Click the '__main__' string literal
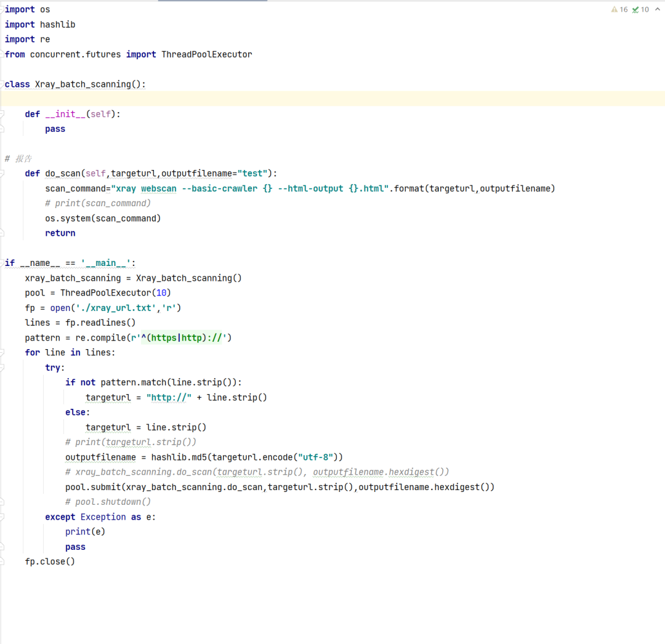Screen dimensions: 665x644 pyautogui.click(x=106, y=263)
